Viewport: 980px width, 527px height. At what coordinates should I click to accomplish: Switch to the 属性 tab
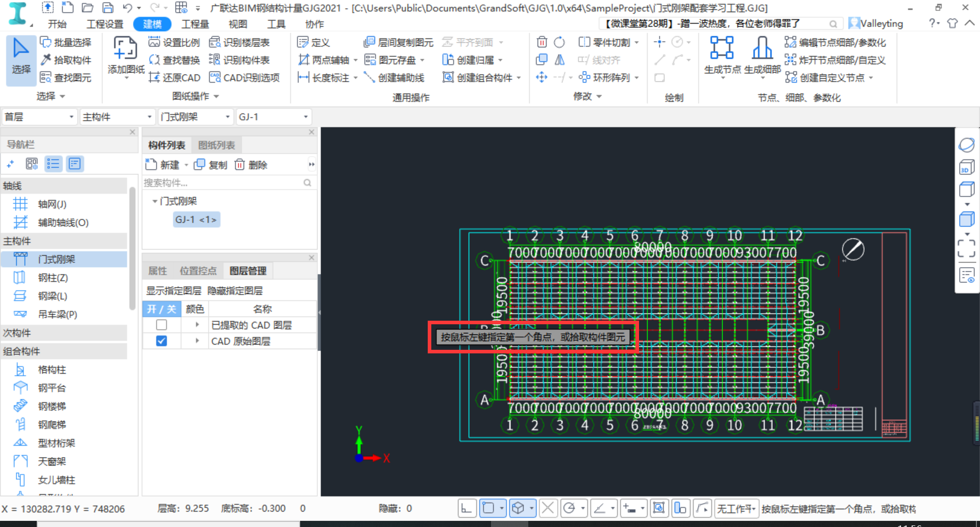157,271
